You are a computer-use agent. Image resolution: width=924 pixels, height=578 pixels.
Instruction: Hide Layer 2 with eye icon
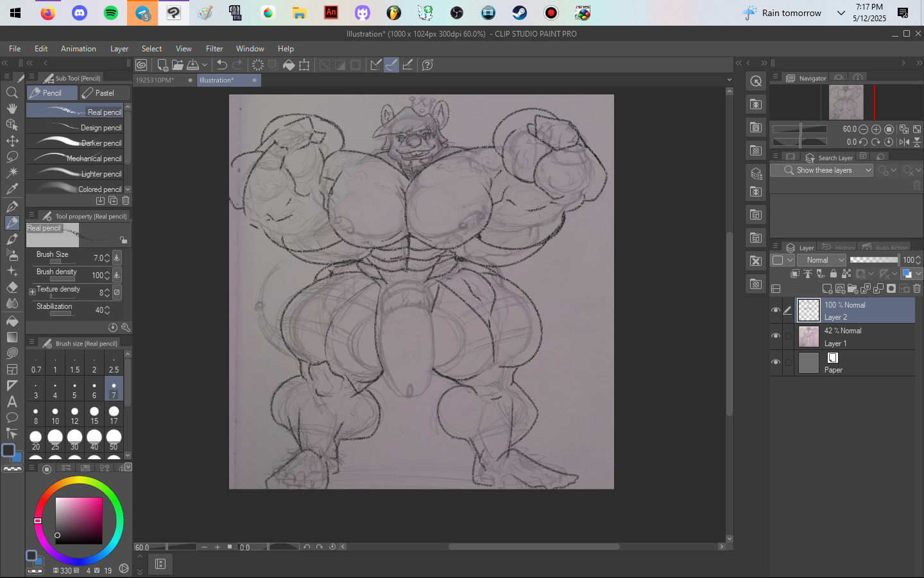[776, 310]
